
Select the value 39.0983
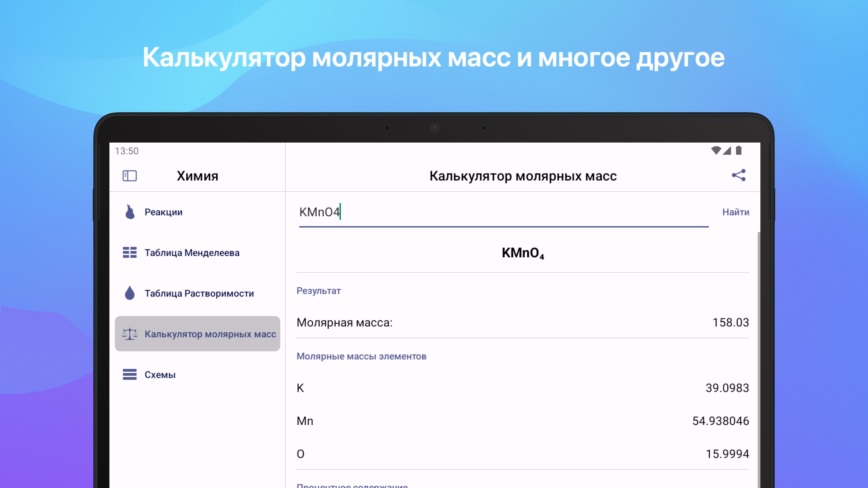[x=727, y=388]
